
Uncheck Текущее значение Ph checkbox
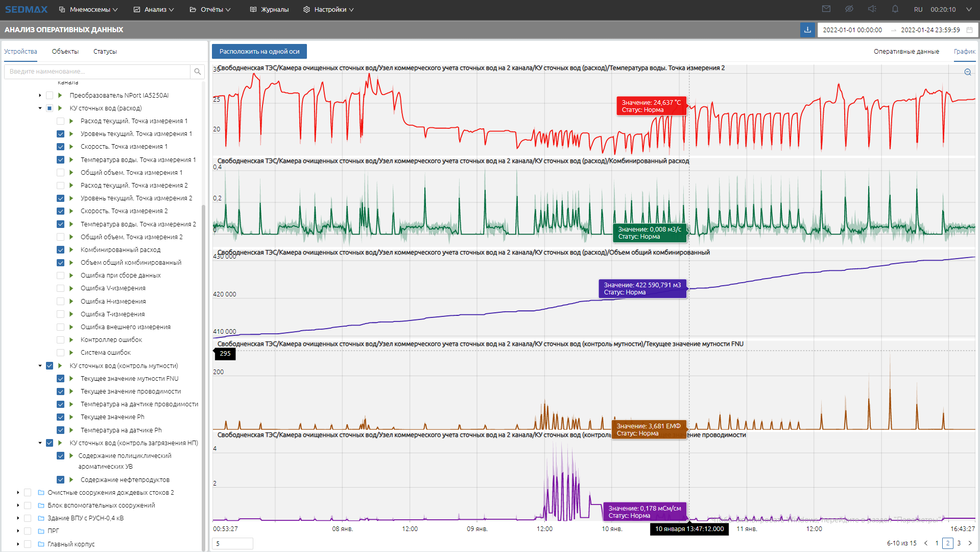[x=61, y=417]
